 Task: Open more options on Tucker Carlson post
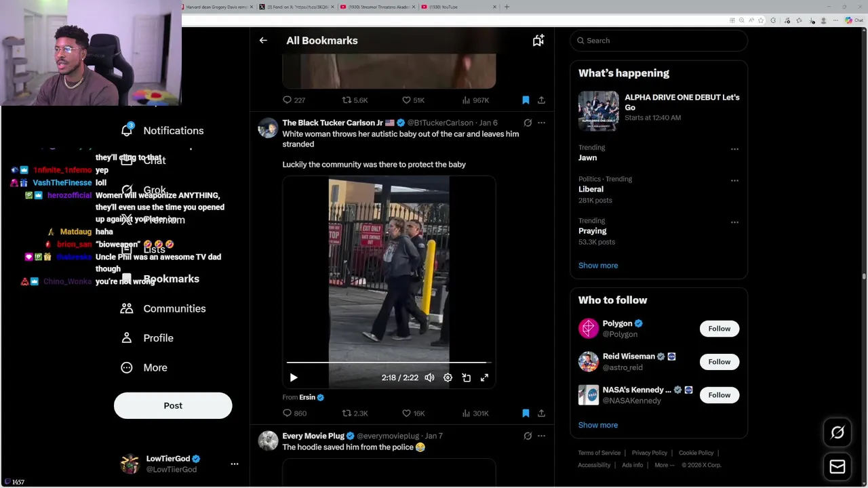pyautogui.click(x=541, y=123)
